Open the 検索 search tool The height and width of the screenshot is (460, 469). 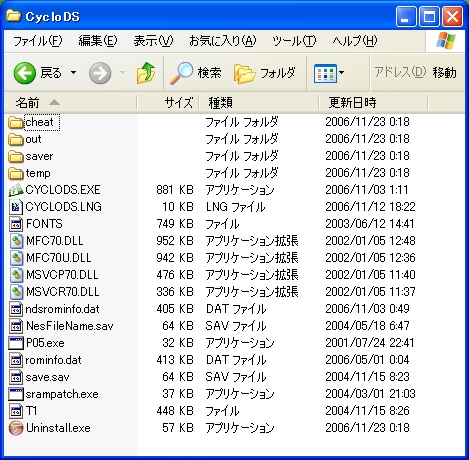click(196, 73)
